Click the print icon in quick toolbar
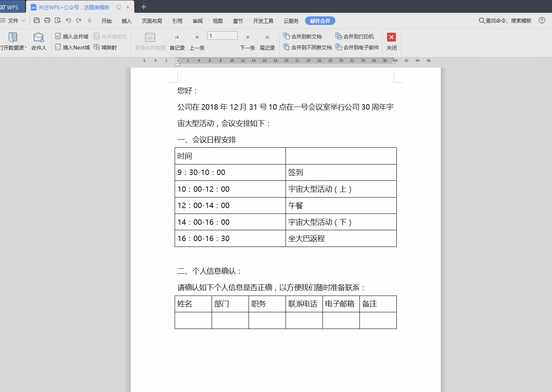This screenshot has height=392, width=552. pos(47,20)
